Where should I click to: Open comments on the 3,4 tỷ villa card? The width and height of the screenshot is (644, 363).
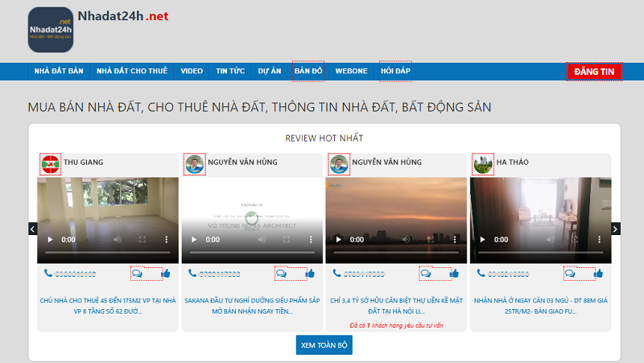click(425, 274)
